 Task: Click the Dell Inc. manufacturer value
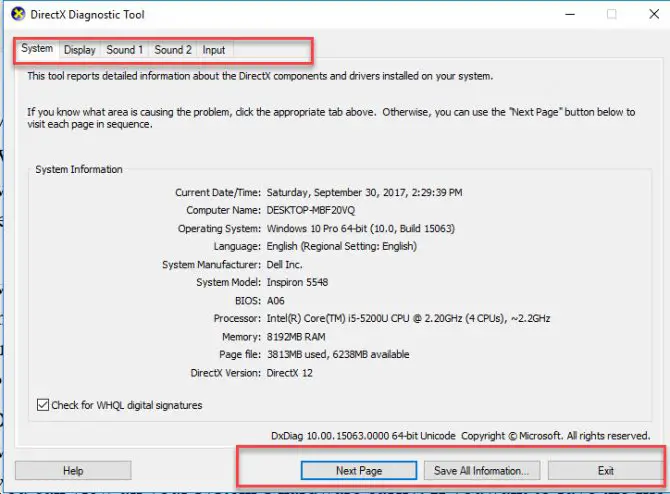(284, 265)
